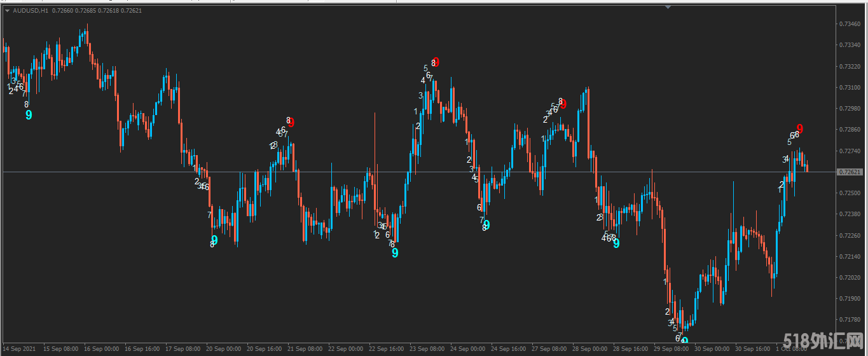Click the chart shift triangle marker on the top border
The height and width of the screenshot is (356, 868).
668,7
